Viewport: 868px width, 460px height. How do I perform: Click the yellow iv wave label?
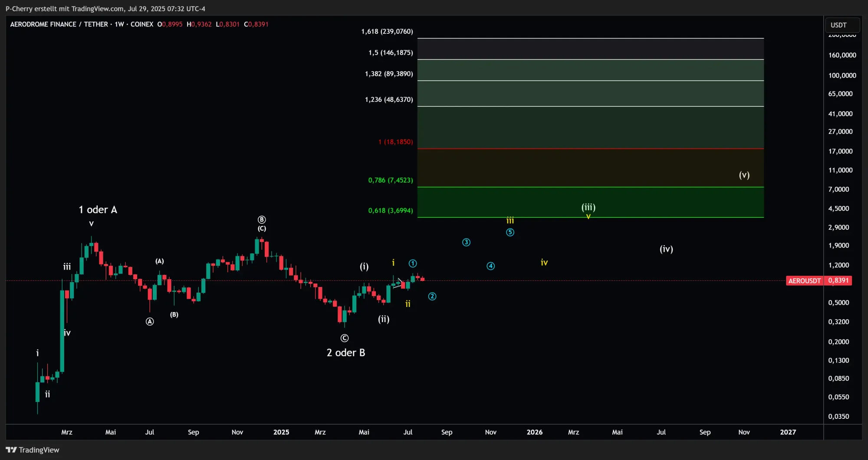[544, 262]
